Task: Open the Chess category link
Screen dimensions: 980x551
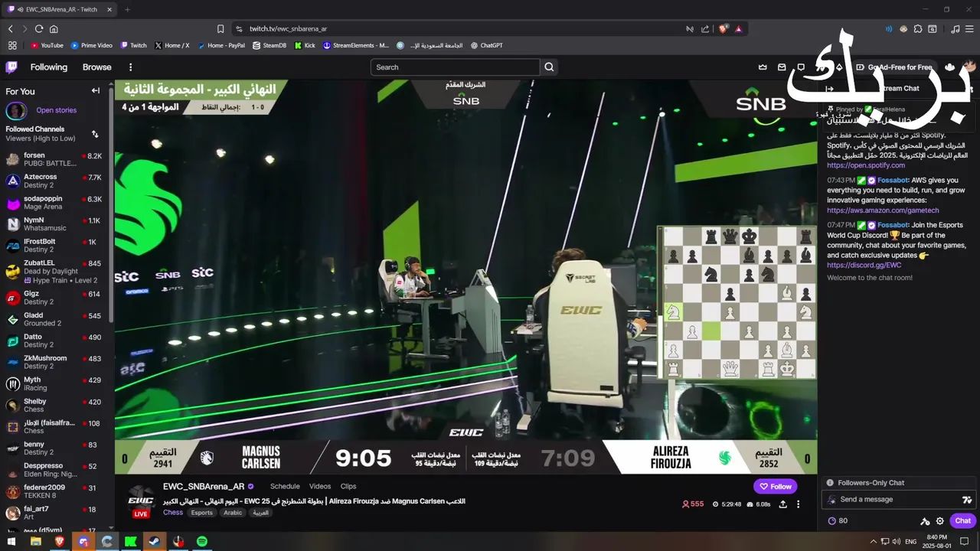Action: point(173,513)
